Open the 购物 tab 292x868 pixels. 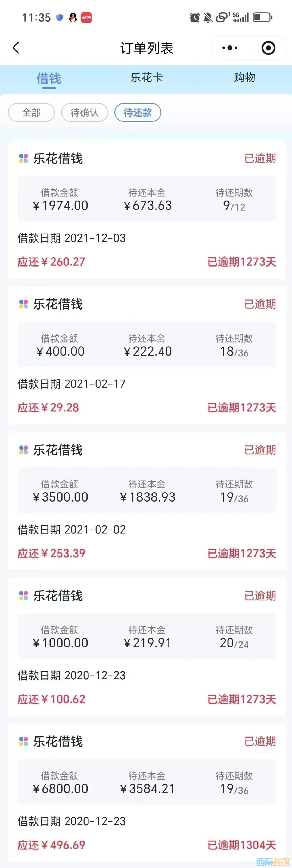pos(245,78)
